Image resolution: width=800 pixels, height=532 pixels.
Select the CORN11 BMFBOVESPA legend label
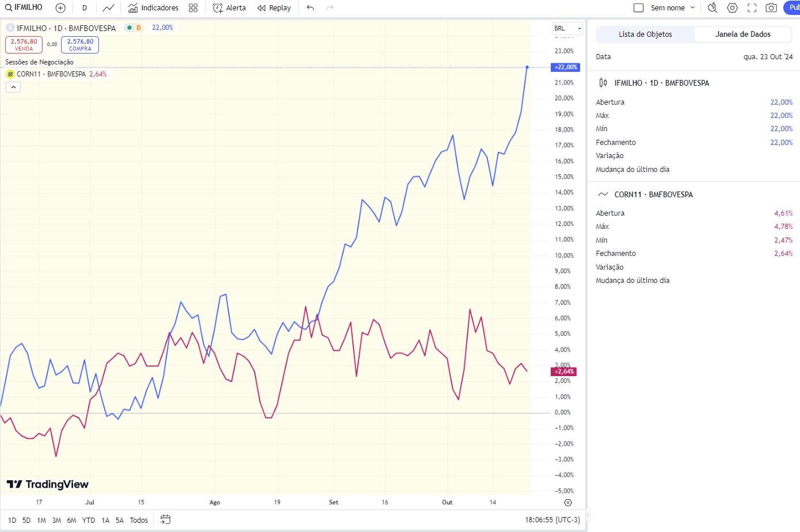pyautogui.click(x=51, y=74)
